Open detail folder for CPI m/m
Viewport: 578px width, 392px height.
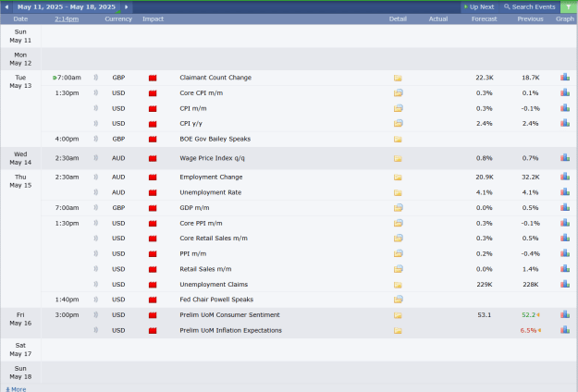pyautogui.click(x=398, y=108)
